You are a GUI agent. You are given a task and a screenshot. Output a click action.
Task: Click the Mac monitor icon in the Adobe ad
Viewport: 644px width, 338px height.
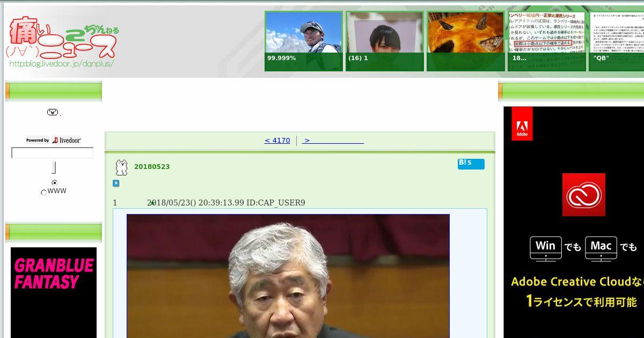pos(601,248)
